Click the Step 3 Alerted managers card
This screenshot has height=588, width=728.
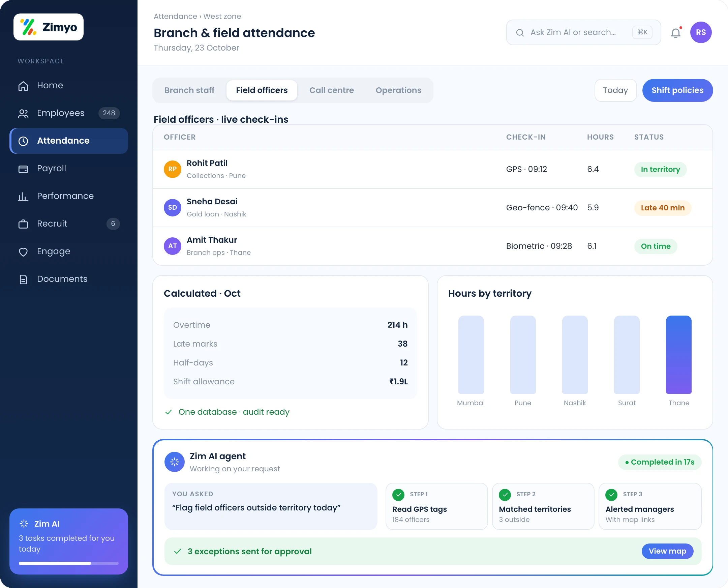point(650,507)
